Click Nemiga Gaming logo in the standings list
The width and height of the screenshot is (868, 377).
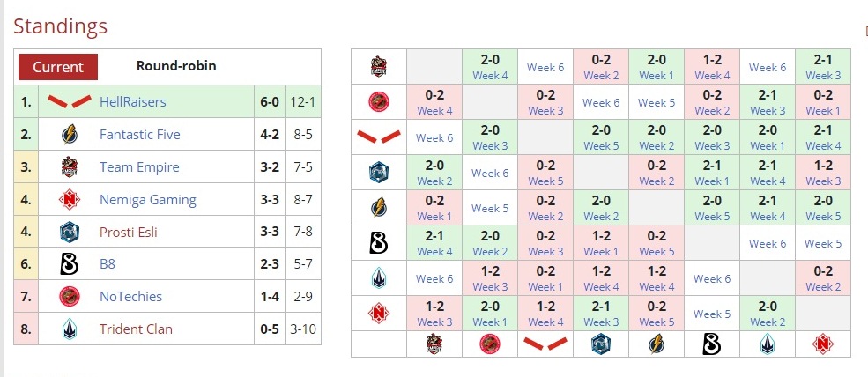click(x=70, y=200)
